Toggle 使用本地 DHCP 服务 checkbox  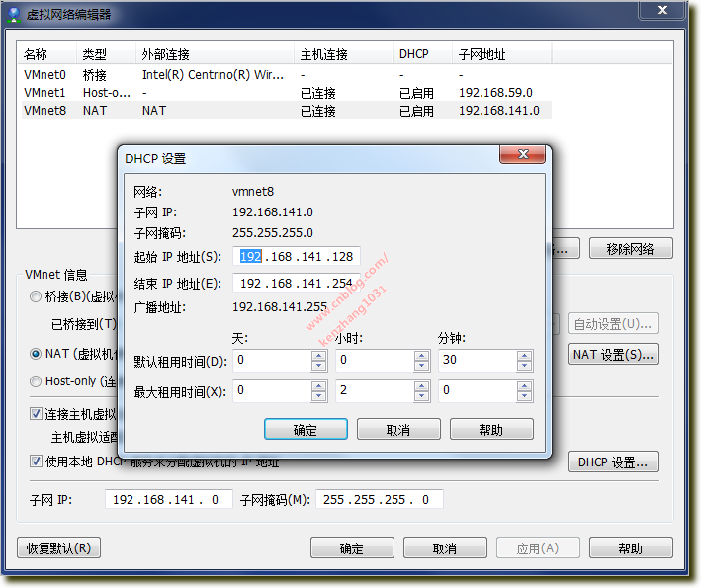[x=36, y=461]
